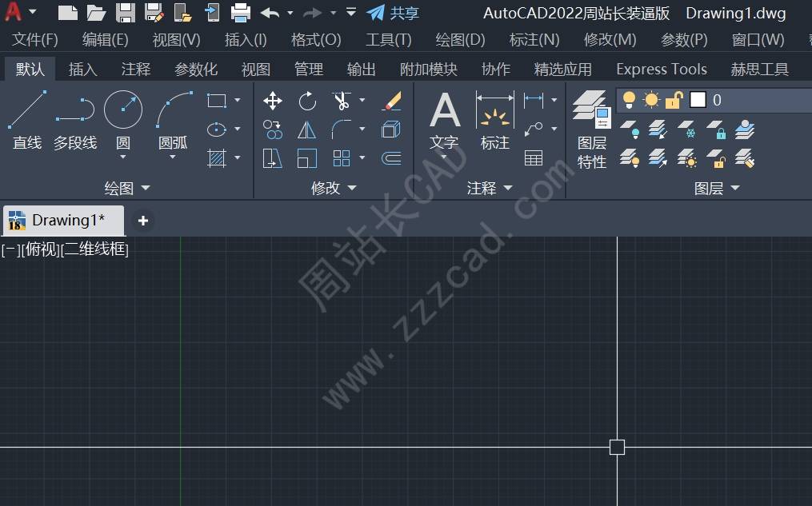Click the layer Off tool icon
Screen dimensions: 812x506
point(630,129)
